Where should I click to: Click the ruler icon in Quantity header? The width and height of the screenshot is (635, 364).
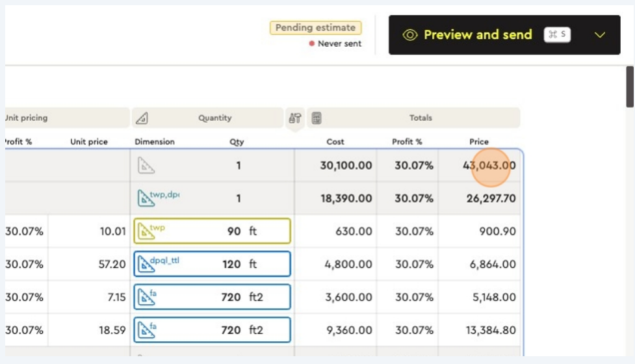142,118
